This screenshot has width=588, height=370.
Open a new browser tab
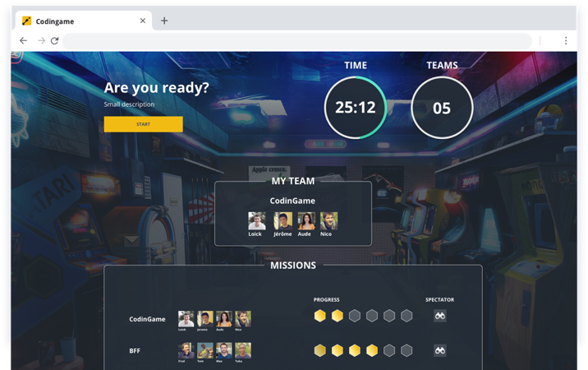click(x=164, y=21)
